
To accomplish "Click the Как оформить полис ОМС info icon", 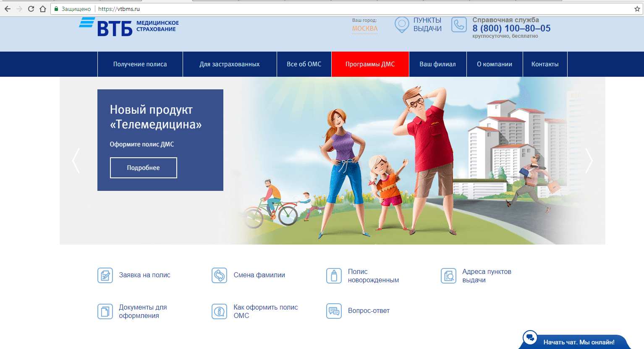I will click(219, 311).
